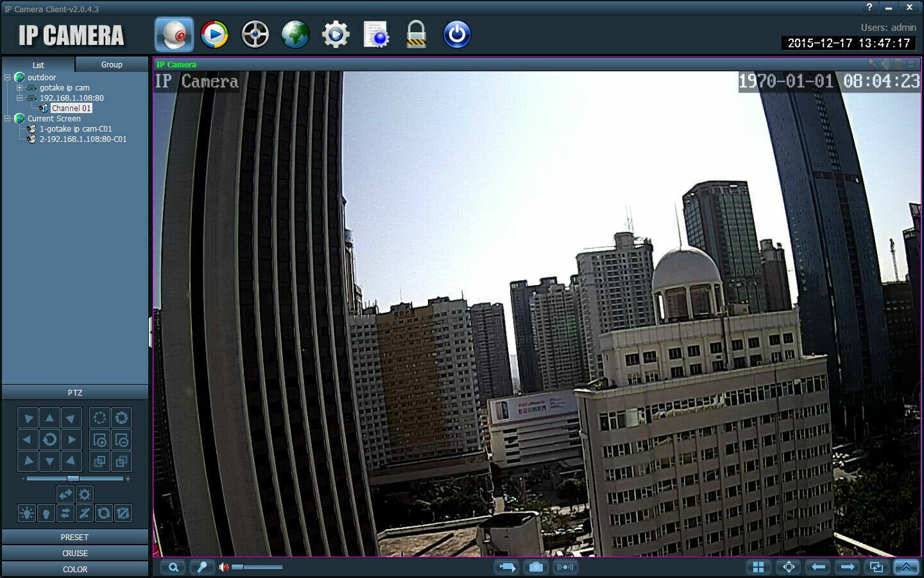The height and width of the screenshot is (578, 924).
Task: Click the PTZ zoom out icon
Action: pos(121,440)
